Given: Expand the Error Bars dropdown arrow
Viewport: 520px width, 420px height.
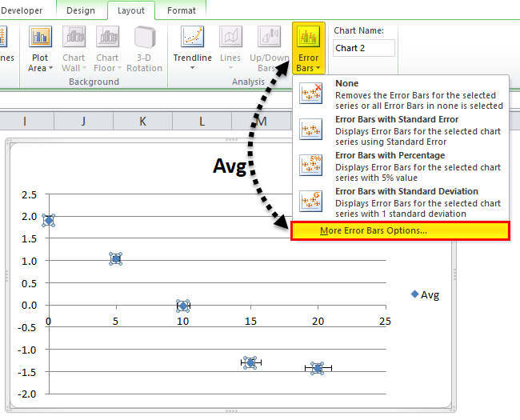Looking at the screenshot, I should (318, 68).
